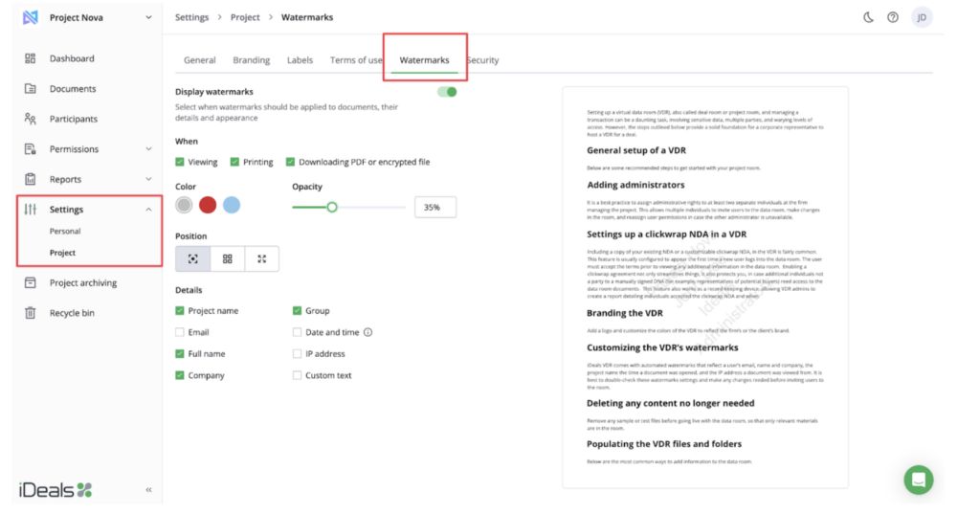Viewport: 980px width, 514px height.
Task: Click the Opacity slider handle
Action: pos(332,207)
